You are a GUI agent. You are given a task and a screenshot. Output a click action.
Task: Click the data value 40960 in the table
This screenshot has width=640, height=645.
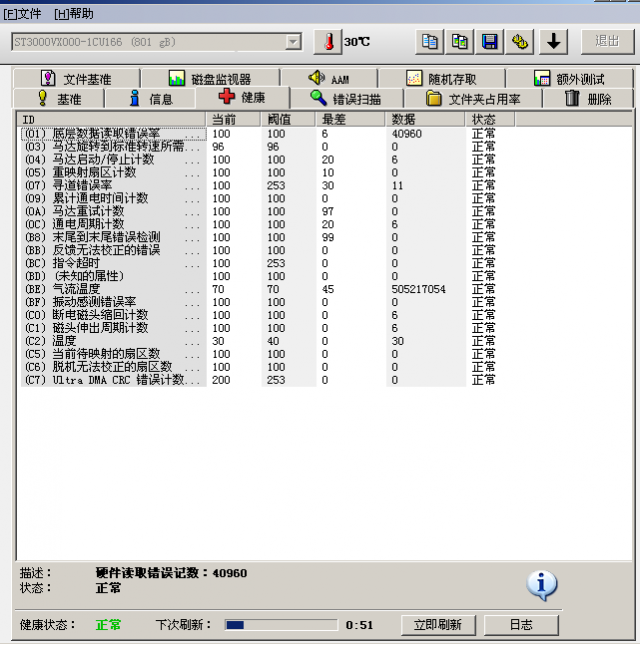click(406, 134)
